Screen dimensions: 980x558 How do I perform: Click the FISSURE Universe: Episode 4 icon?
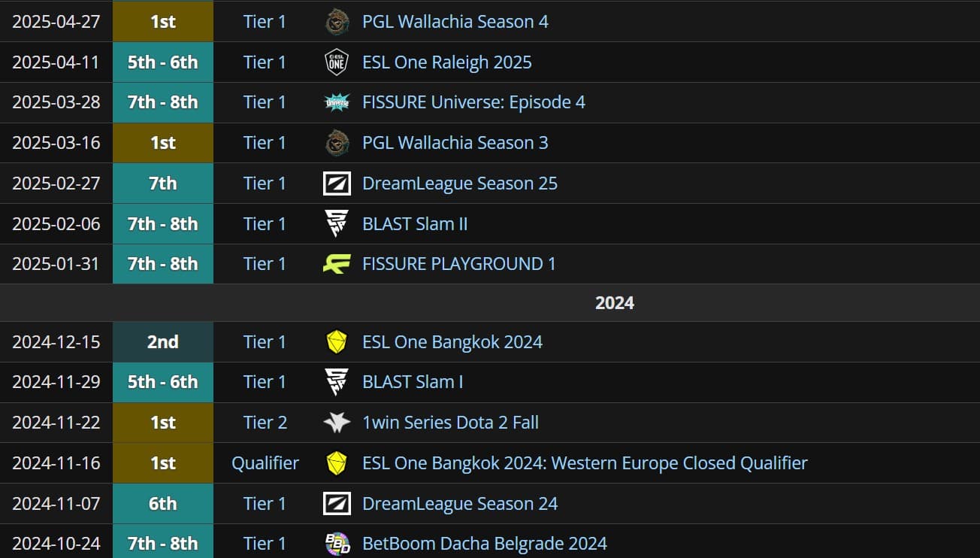click(x=337, y=102)
